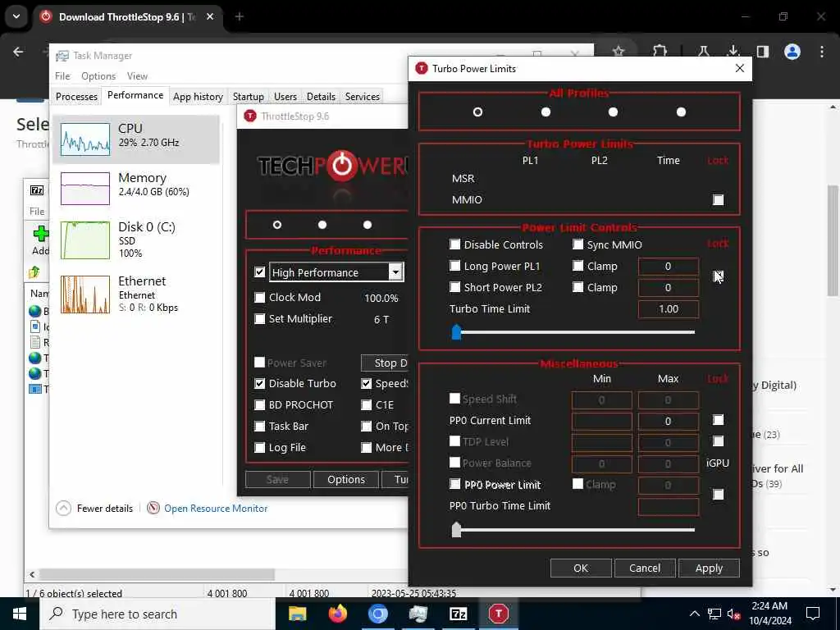840x630 pixels.
Task: Click OK in Turbo Power Limits
Action: tap(581, 568)
